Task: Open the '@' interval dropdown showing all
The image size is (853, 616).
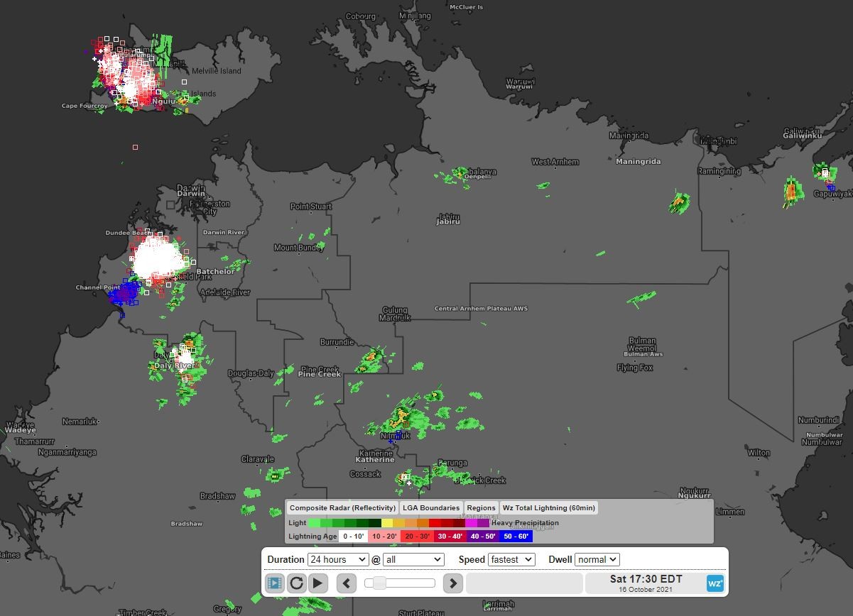Action: pos(413,560)
